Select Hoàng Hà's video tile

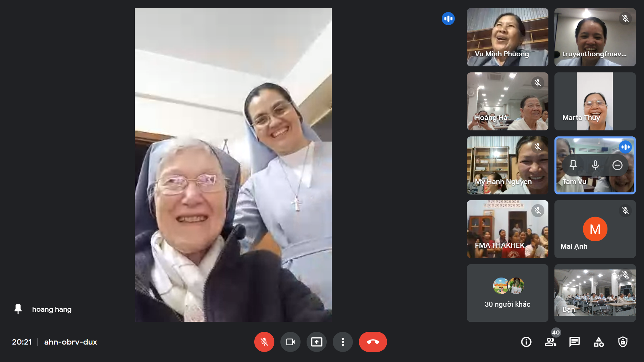[x=507, y=101]
